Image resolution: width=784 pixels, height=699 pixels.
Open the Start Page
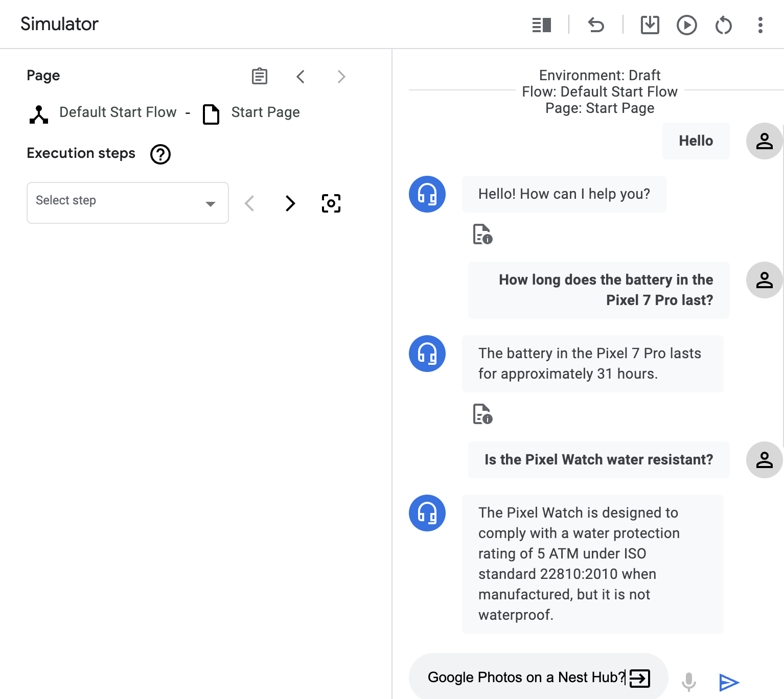click(265, 112)
